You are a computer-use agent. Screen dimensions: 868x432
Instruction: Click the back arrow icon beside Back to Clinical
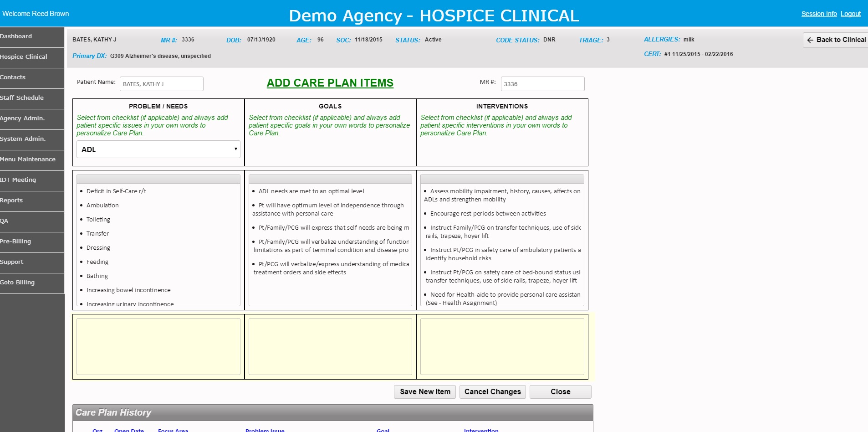coord(810,40)
